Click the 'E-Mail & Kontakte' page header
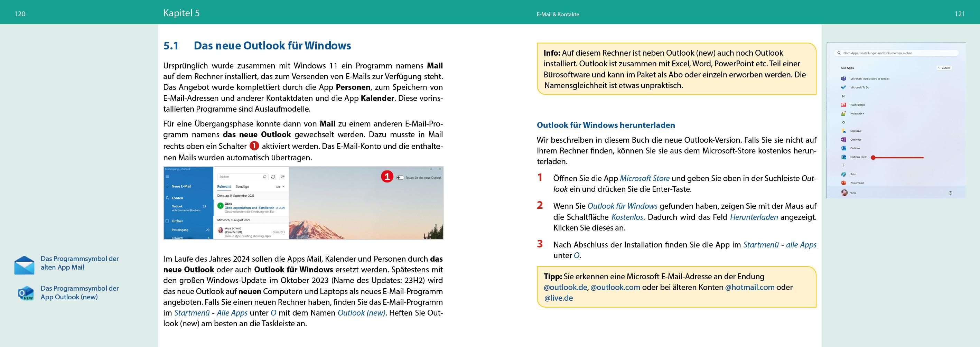 [x=558, y=15]
